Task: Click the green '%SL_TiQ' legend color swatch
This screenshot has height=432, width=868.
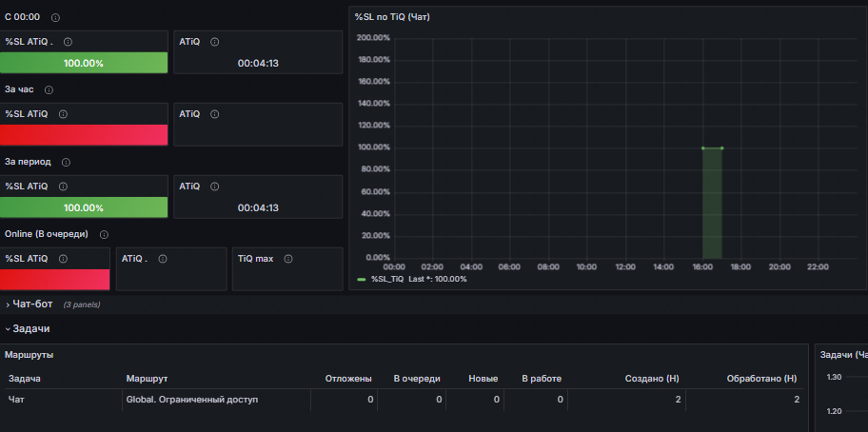Action: 362,280
